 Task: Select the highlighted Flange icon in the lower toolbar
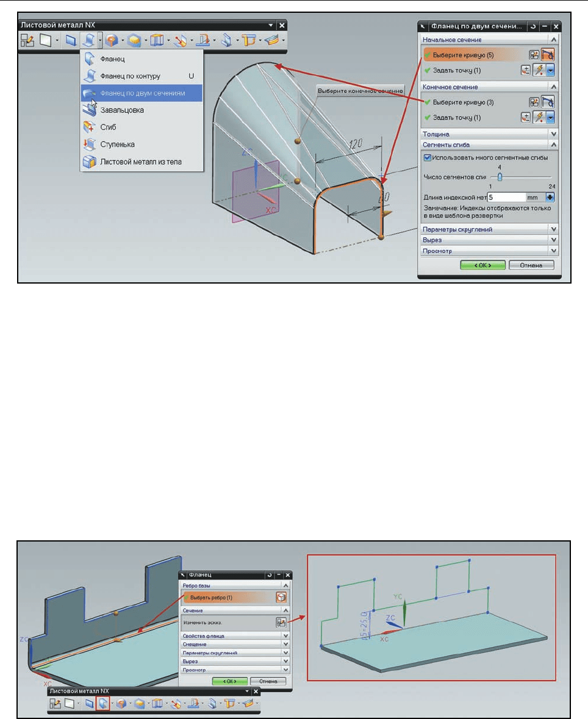click(102, 703)
